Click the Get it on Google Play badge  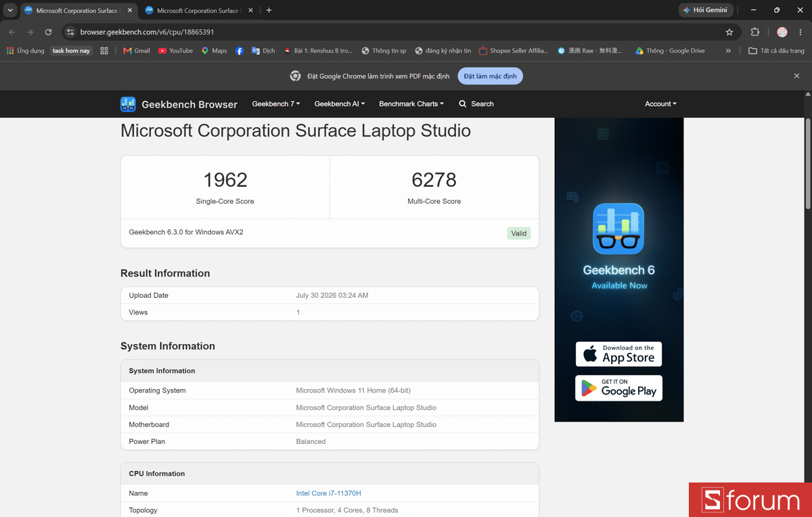(618, 388)
